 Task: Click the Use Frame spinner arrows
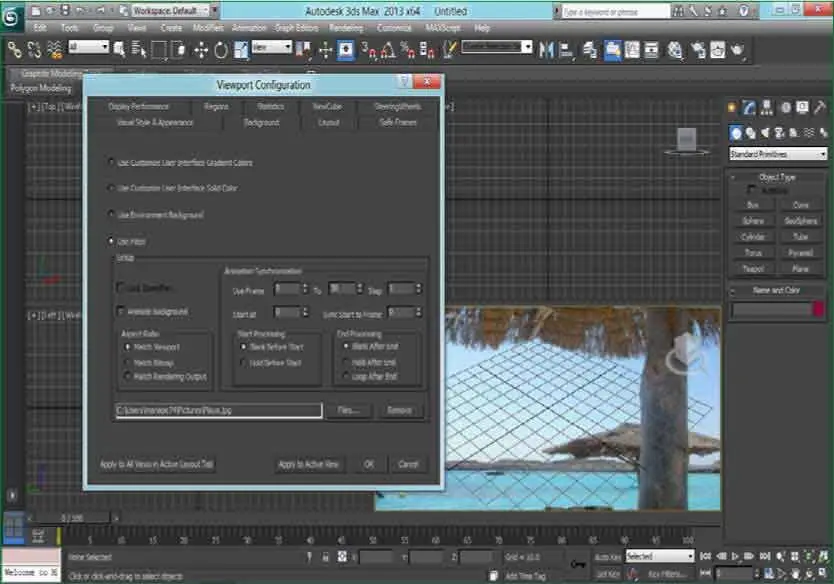tap(305, 288)
